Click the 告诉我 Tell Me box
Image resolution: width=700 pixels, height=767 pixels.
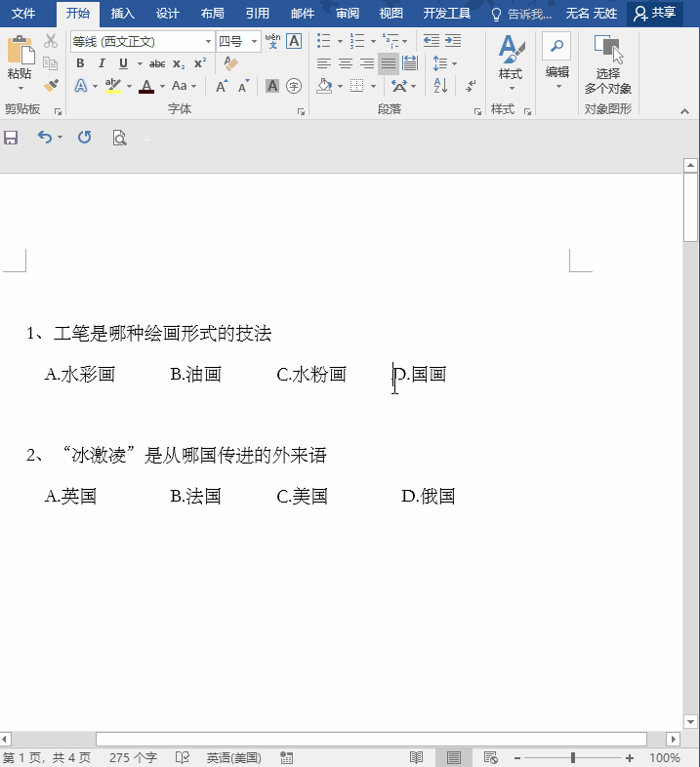pyautogui.click(x=521, y=15)
